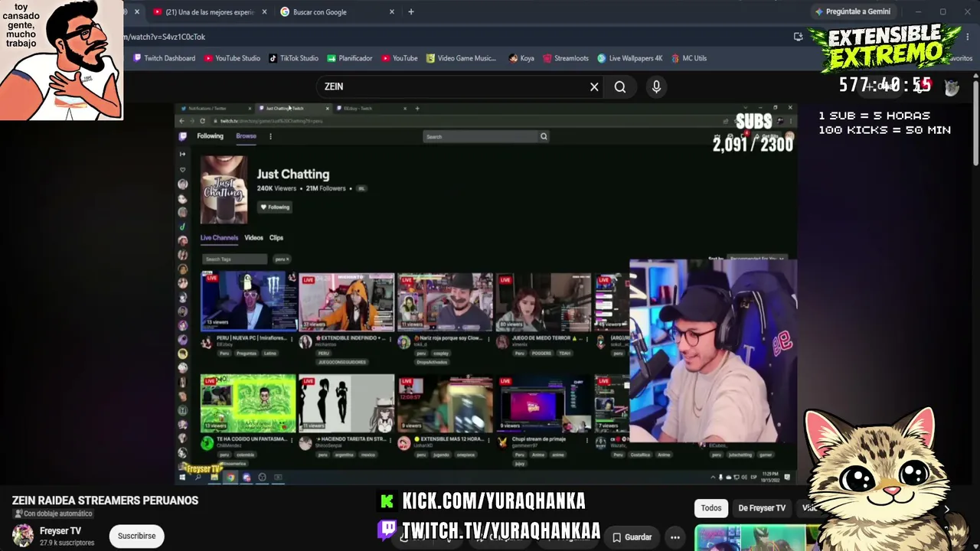The image size is (980, 551).
Task: Open the Freyser TV channel name
Action: [x=60, y=531]
